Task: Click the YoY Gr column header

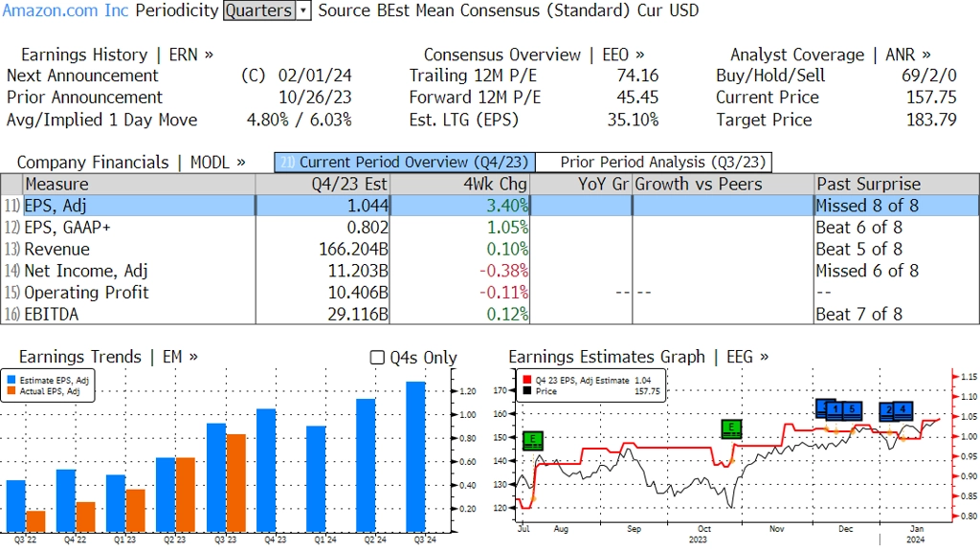Action: pos(581,185)
